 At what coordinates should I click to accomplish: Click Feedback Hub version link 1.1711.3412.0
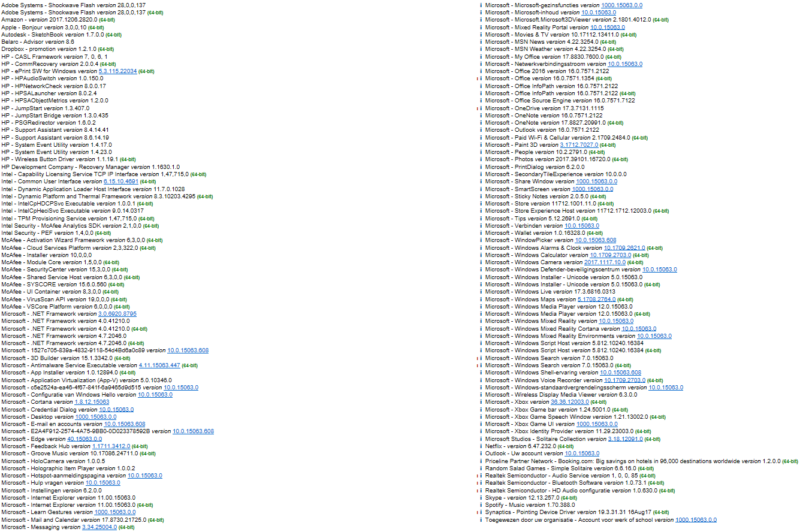(x=111, y=446)
